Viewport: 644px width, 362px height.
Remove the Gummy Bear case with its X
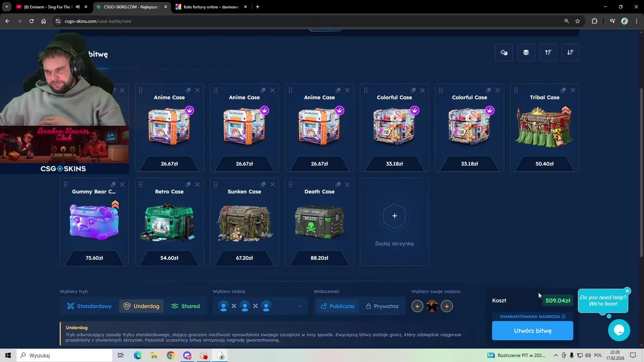coord(122,185)
